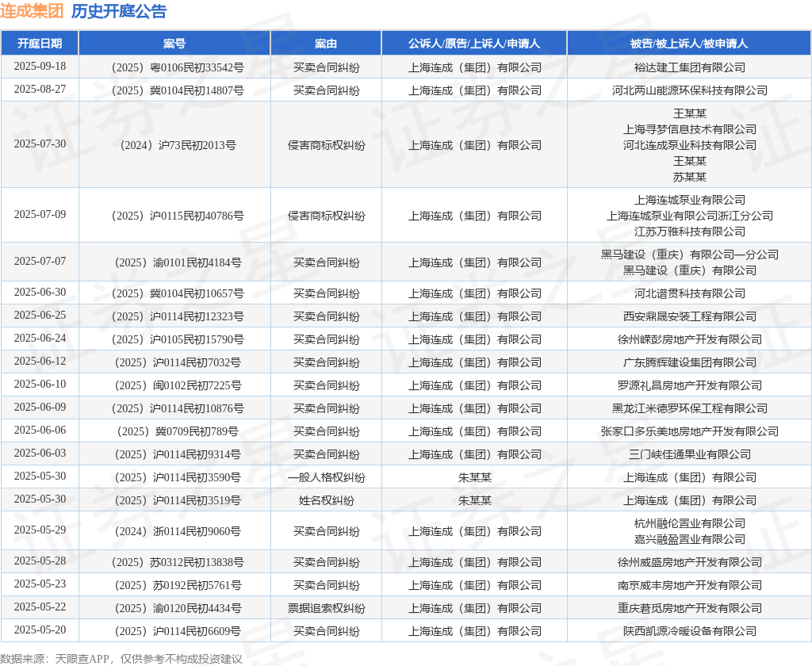
Task: Click defendant 西安鼎晟安装工程有限公司
Action: click(689, 316)
